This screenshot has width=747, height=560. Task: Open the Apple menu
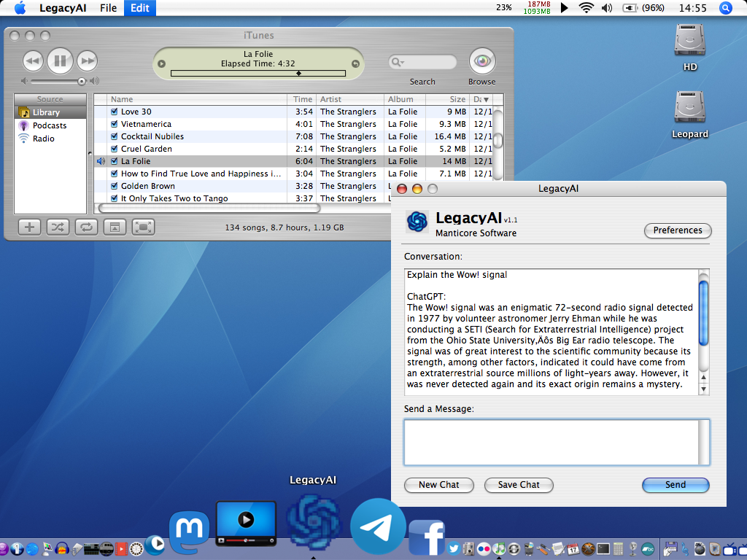click(x=20, y=7)
